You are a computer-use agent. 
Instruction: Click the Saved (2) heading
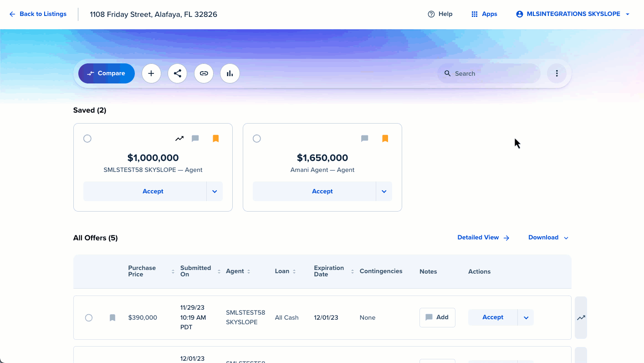[90, 110]
